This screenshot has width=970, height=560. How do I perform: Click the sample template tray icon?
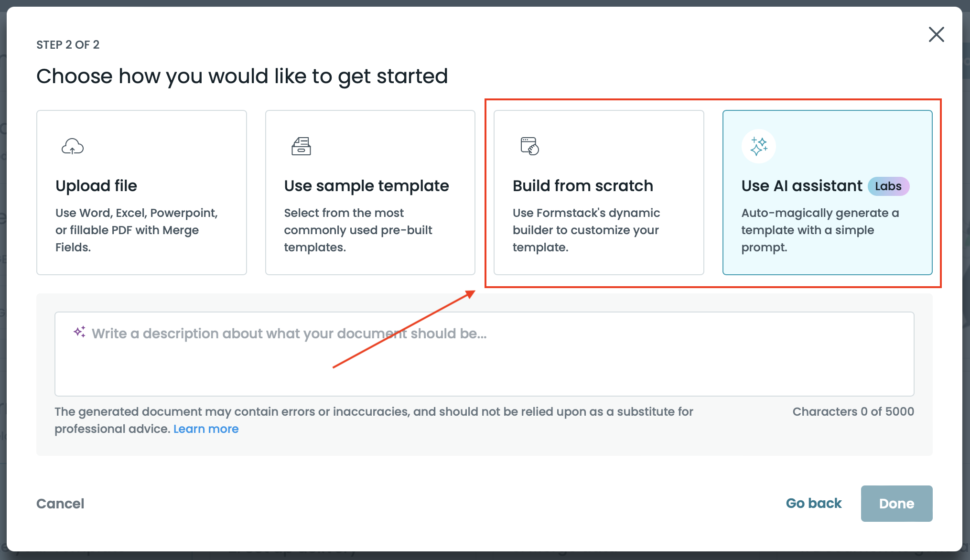coord(301,146)
